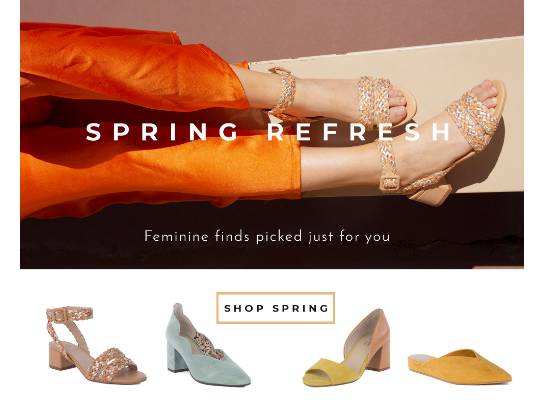Click the ankle strap of the braided sandal thumbnail
The image size is (544, 408).
[x=69, y=314]
